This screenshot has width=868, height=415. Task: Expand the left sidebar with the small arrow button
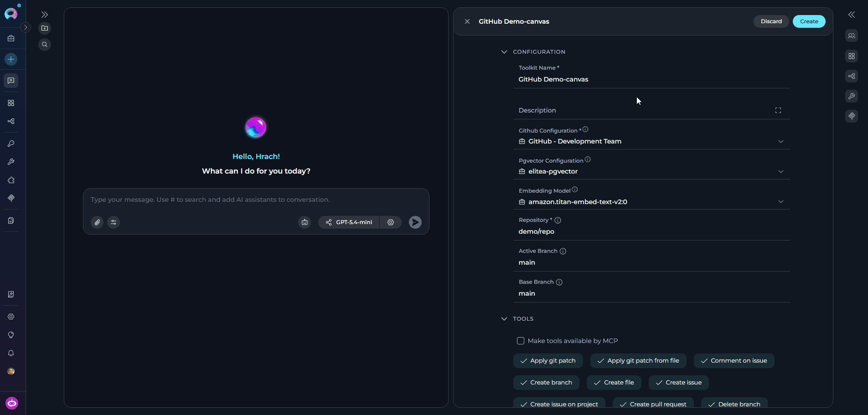26,27
